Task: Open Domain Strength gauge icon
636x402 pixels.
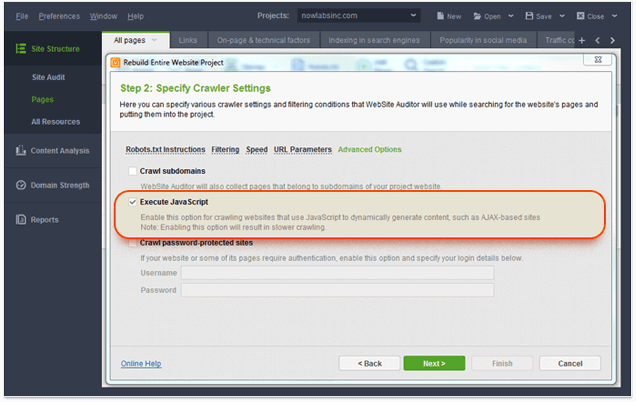Action: [x=21, y=185]
